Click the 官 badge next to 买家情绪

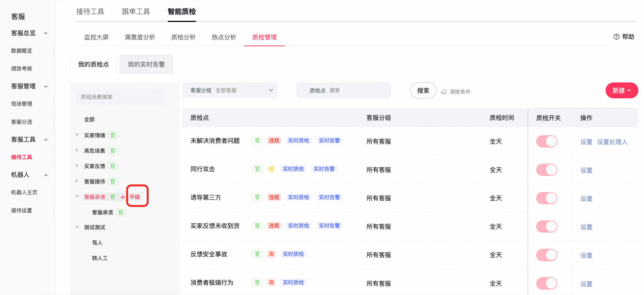(113, 135)
